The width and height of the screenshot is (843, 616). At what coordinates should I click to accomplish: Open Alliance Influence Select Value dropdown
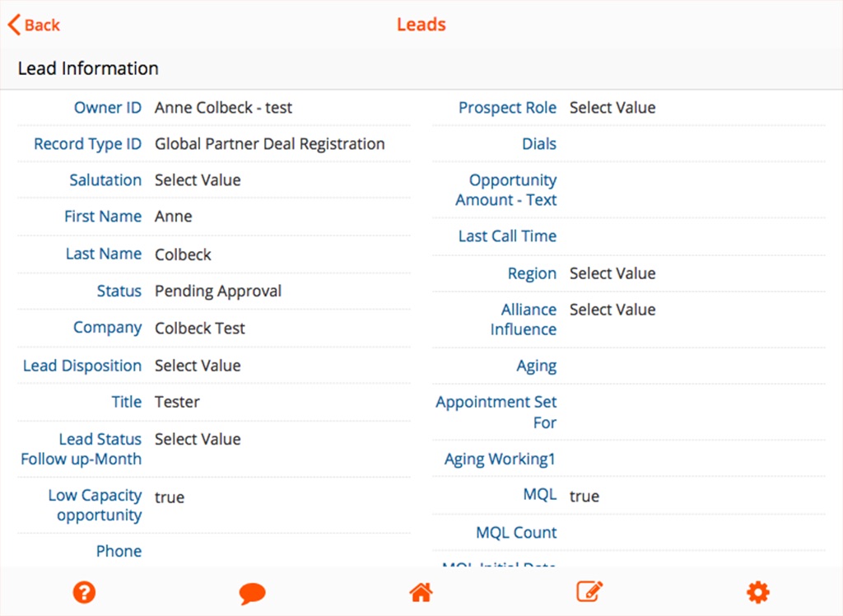click(612, 310)
